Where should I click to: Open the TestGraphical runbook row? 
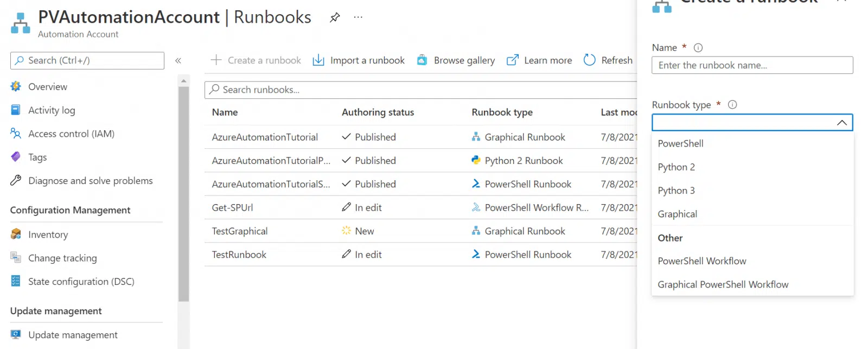[x=421, y=231]
